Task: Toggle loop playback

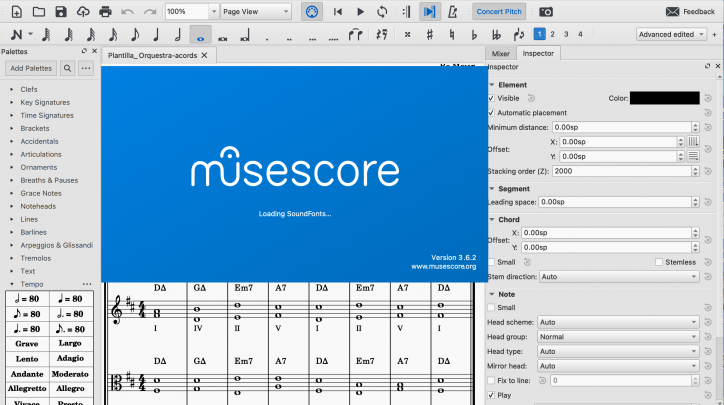Action: pyautogui.click(x=382, y=12)
